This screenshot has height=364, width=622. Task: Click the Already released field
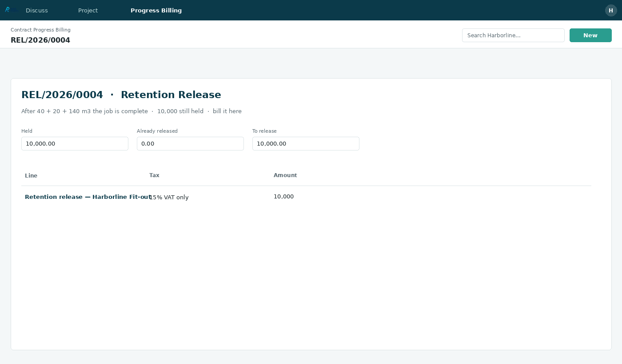(190, 143)
